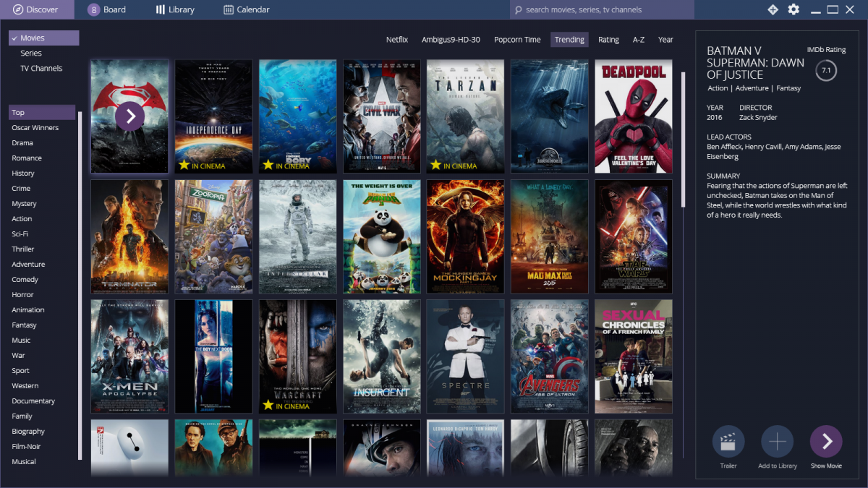Choose Comedy in the genre list
This screenshot has height=488, width=868.
(x=25, y=279)
